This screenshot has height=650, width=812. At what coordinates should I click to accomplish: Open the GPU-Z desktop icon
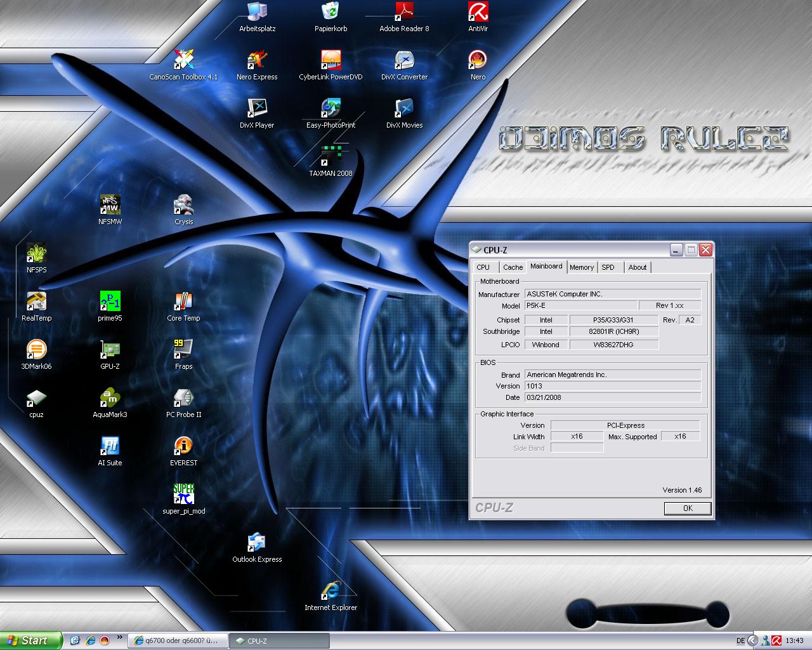(x=110, y=355)
